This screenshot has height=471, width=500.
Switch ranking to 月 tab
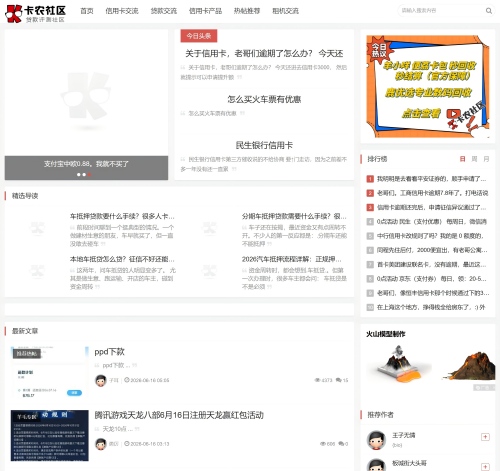pos(486,159)
